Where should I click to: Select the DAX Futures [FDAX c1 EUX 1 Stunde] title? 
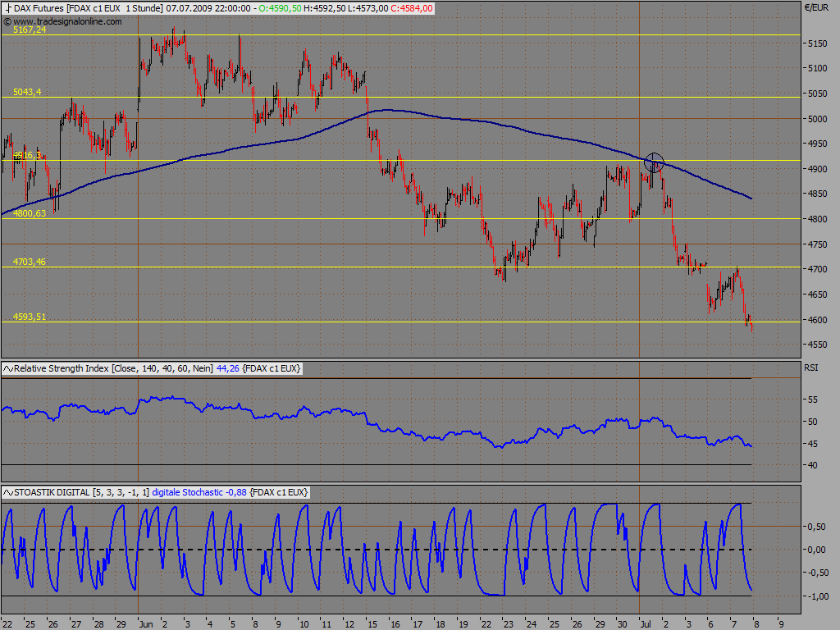89,8
